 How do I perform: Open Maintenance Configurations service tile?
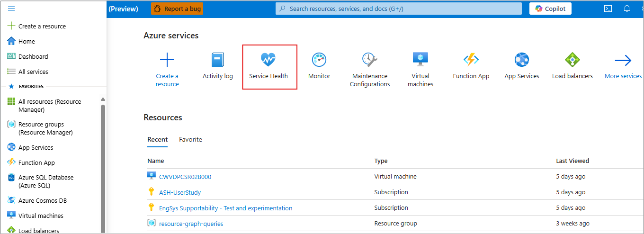click(370, 70)
